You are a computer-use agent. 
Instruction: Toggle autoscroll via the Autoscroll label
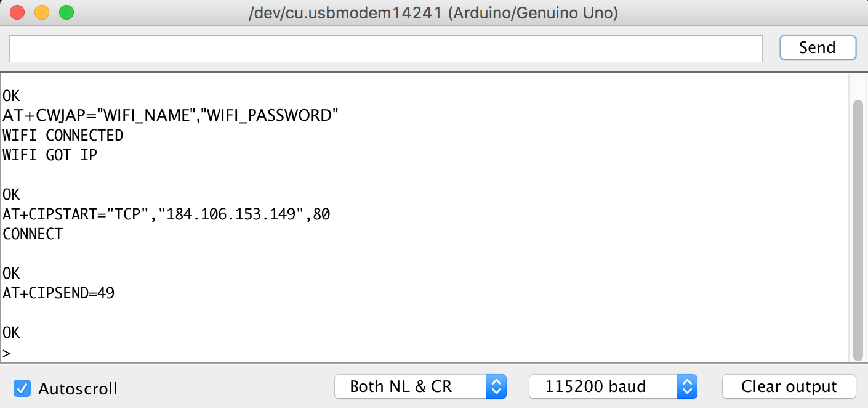pyautogui.click(x=78, y=389)
